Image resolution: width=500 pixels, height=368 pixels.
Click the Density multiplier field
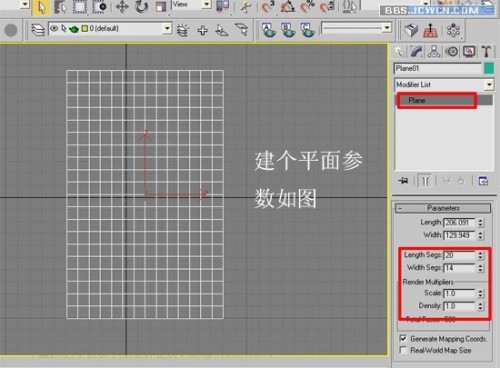point(459,306)
